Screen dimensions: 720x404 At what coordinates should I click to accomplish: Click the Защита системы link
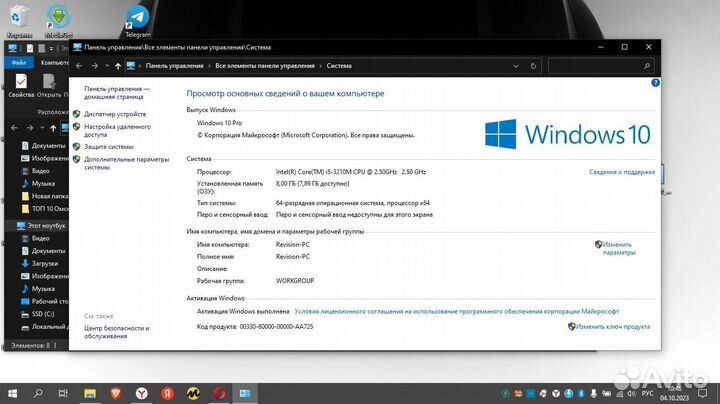108,146
